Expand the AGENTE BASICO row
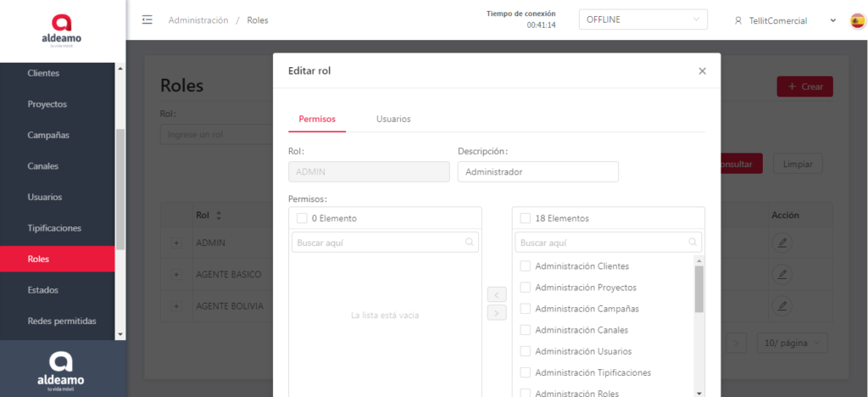 click(x=176, y=275)
